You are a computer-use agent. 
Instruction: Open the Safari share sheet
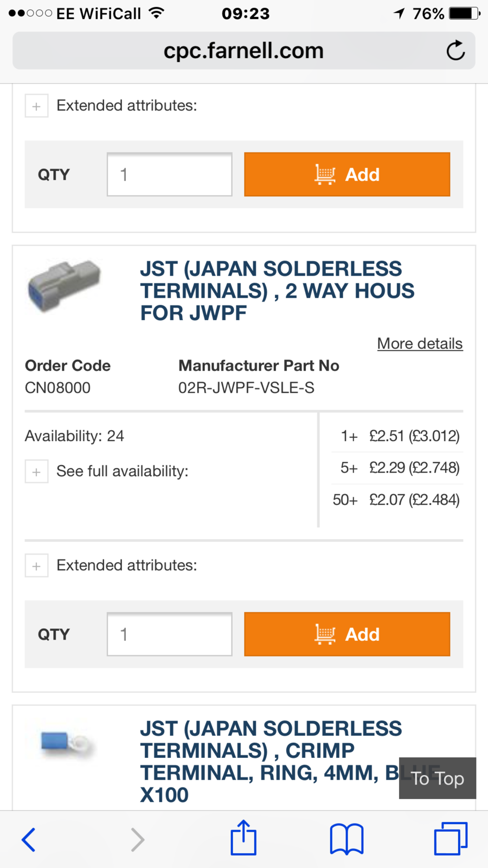coord(243,838)
